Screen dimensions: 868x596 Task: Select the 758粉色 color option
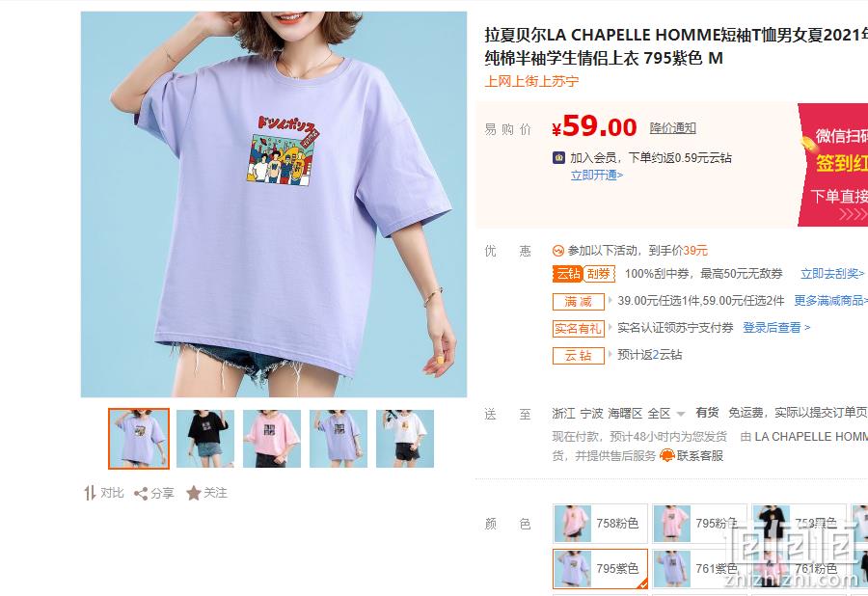click(600, 523)
